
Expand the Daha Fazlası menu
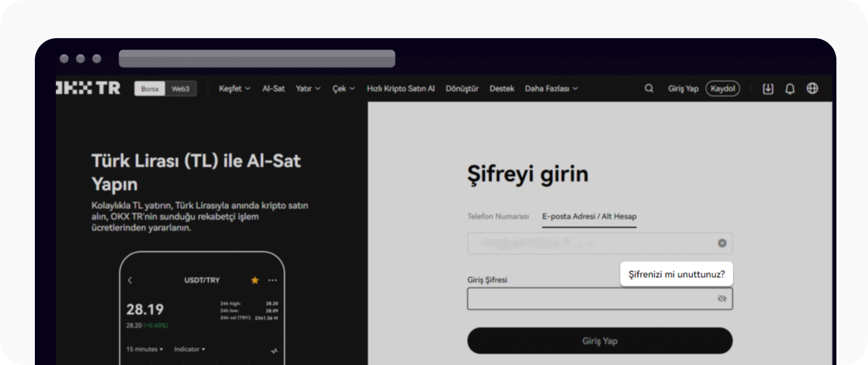(x=552, y=88)
